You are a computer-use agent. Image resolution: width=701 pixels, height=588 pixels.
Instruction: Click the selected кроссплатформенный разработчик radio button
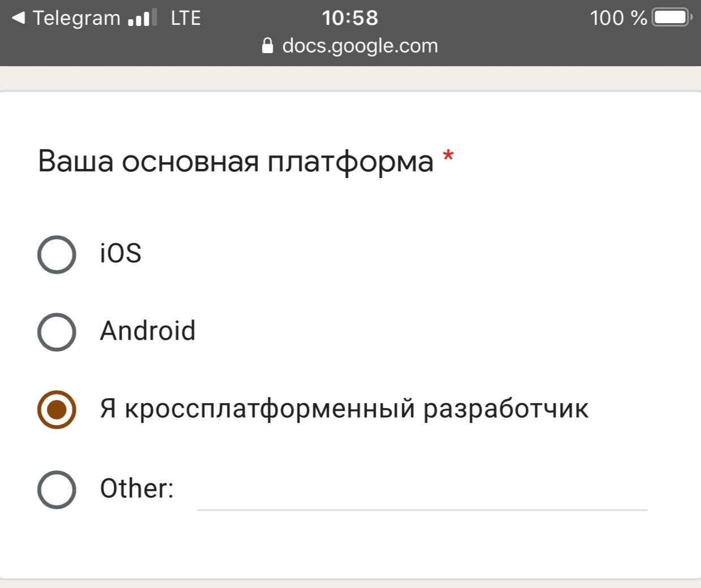click(x=57, y=409)
